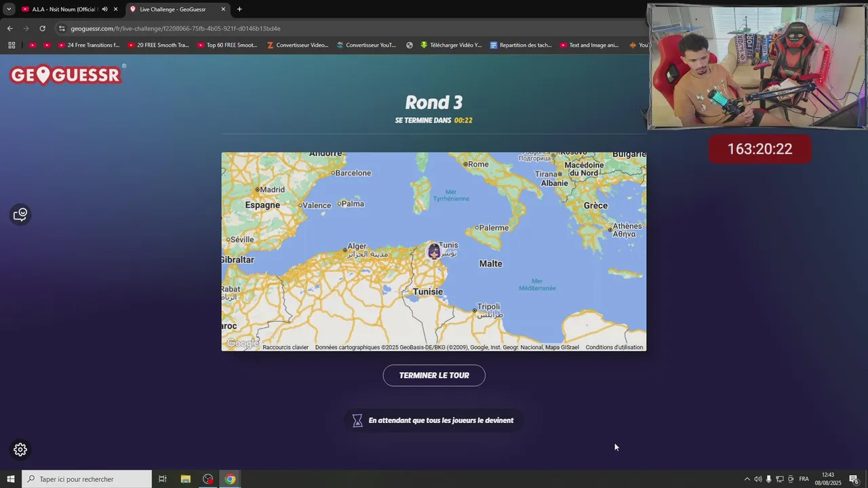Open Conditions d'utilisation link on map
The width and height of the screenshot is (868, 488).
pos(614,347)
